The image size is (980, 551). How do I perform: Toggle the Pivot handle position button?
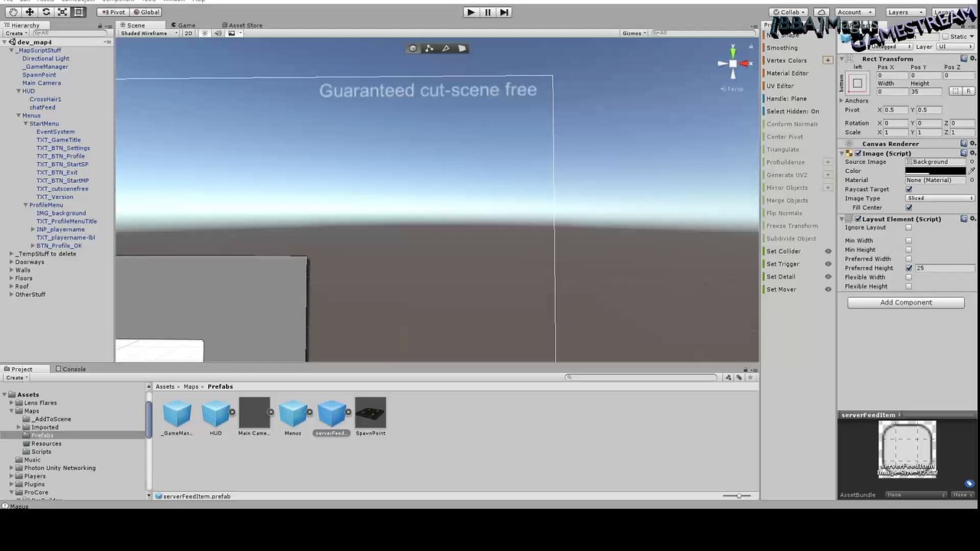click(113, 12)
